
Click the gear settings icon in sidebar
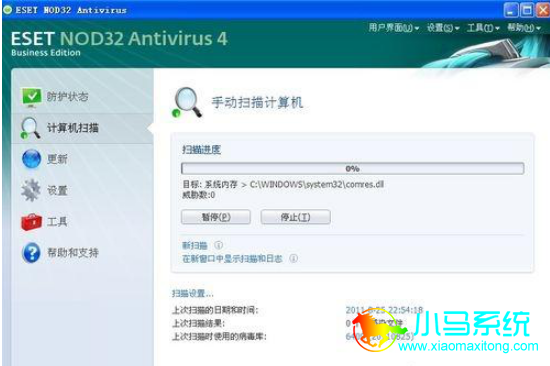coord(31,190)
